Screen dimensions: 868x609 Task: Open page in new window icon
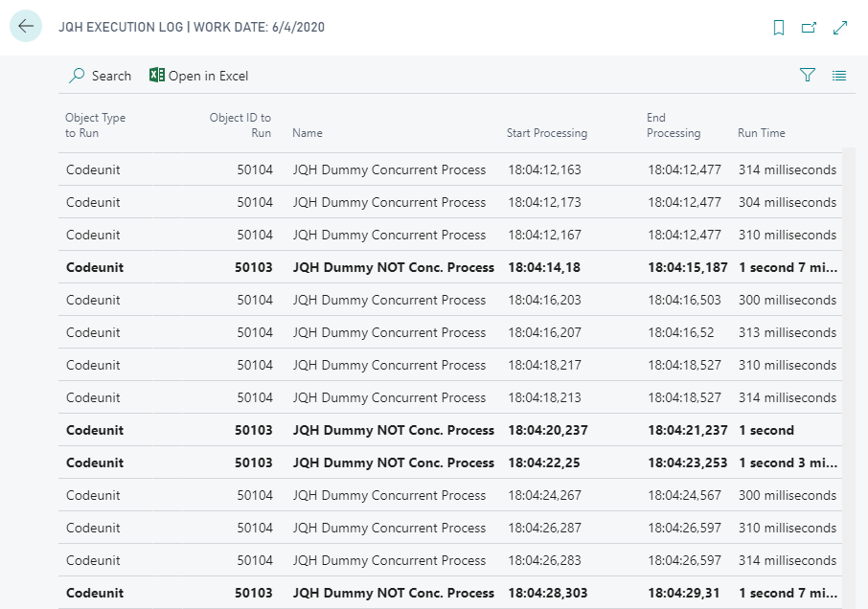tap(809, 28)
